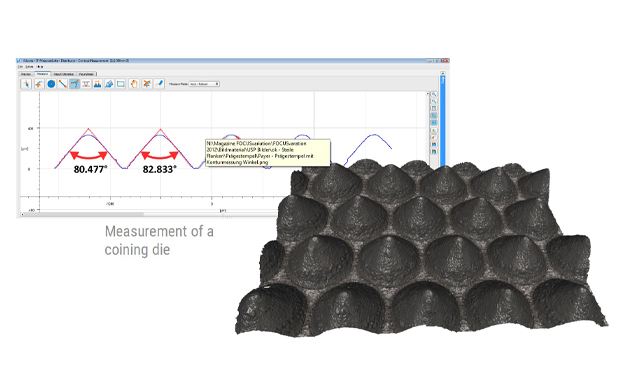The image size is (625, 389).
Task: Click the top magnifier zoom icon
Action: pyautogui.click(x=434, y=95)
